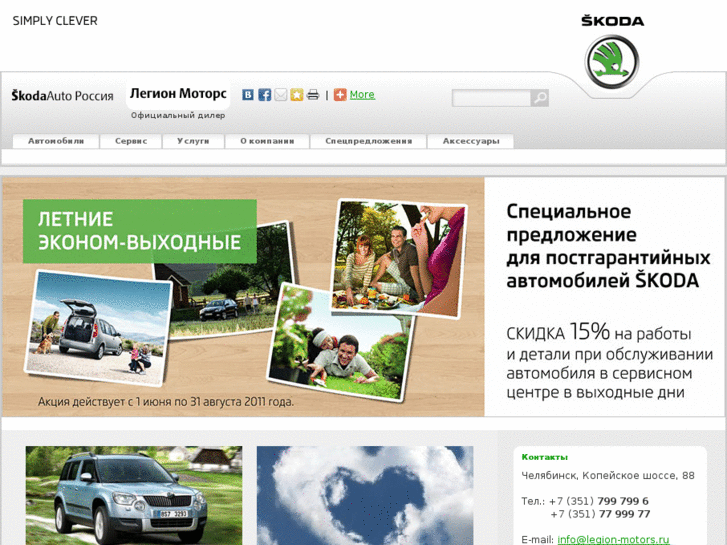Screen dimensions: 727x545
Task: Open the heart-shaped cloud image
Action: tap(365, 495)
